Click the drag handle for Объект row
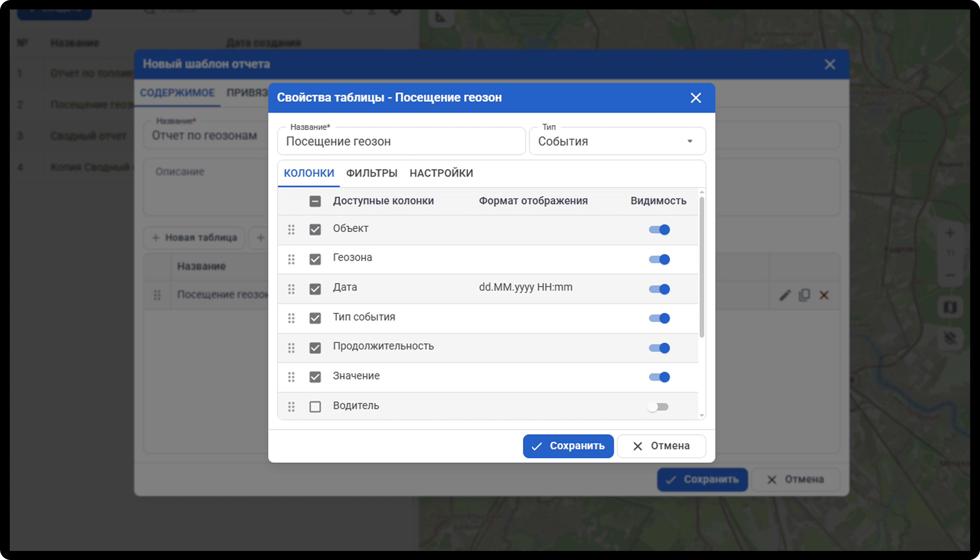The image size is (980, 560). [x=291, y=230]
